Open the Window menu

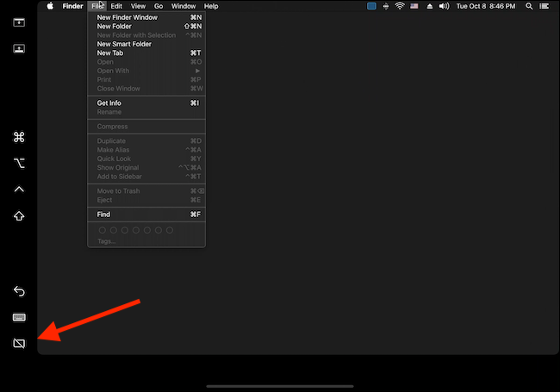pyautogui.click(x=184, y=6)
